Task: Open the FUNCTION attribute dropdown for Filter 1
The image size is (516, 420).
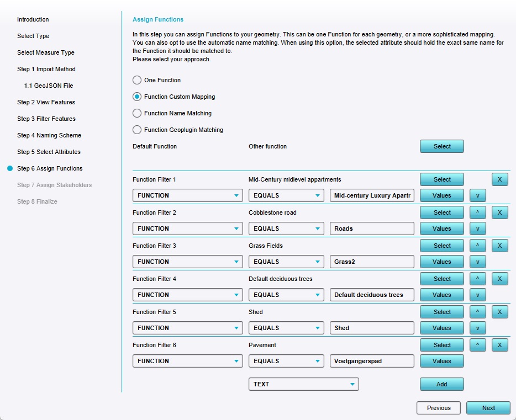Action: pyautogui.click(x=187, y=195)
